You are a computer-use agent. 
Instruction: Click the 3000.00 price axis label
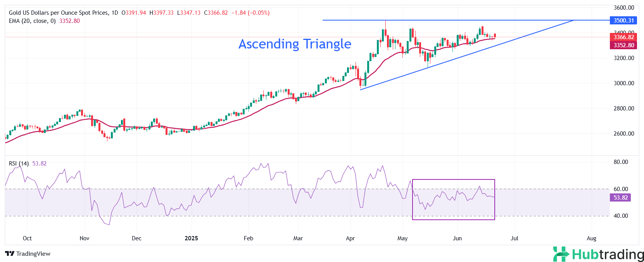tap(623, 83)
